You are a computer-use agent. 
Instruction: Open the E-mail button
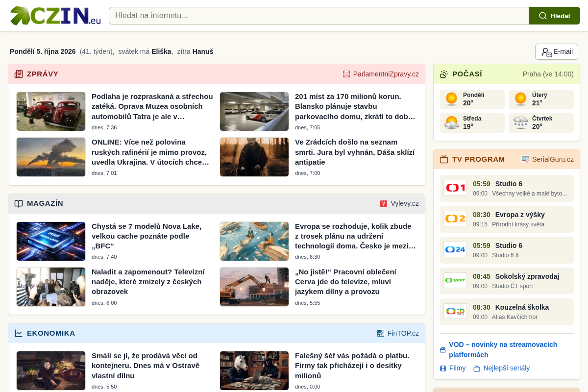click(x=557, y=52)
